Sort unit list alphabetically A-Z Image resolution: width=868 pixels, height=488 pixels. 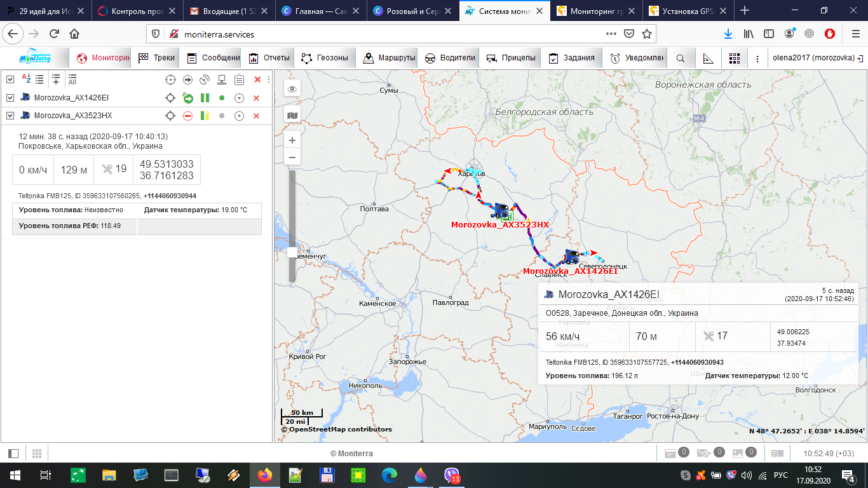[x=26, y=79]
